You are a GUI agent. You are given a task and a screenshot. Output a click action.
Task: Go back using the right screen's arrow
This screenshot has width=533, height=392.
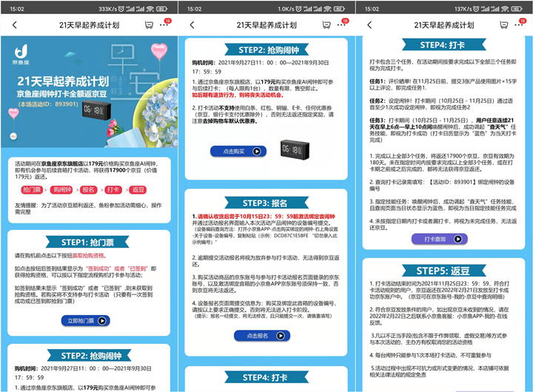pos(370,24)
